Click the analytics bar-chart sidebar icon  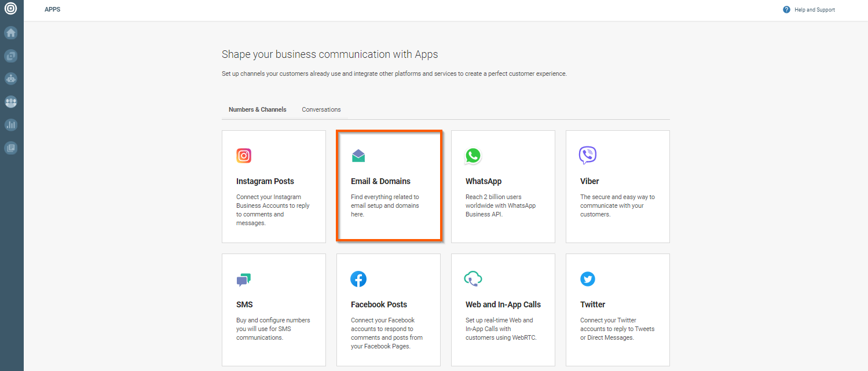(x=10, y=124)
